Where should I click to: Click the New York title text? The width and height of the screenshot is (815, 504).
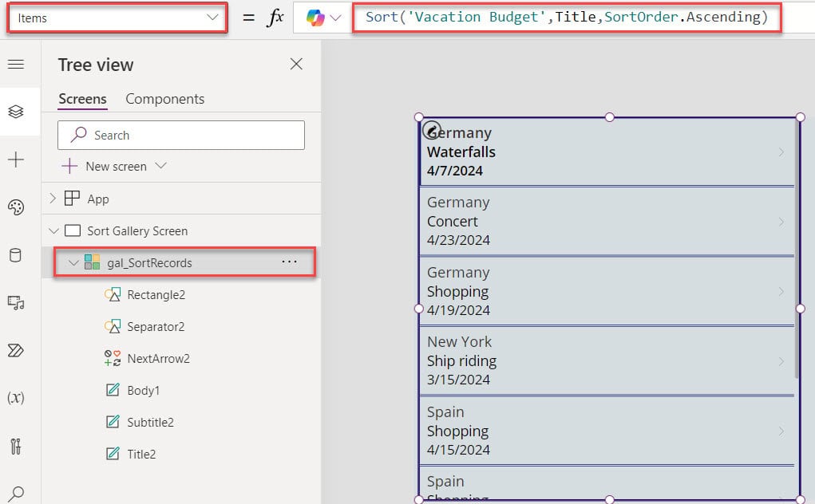coord(459,341)
